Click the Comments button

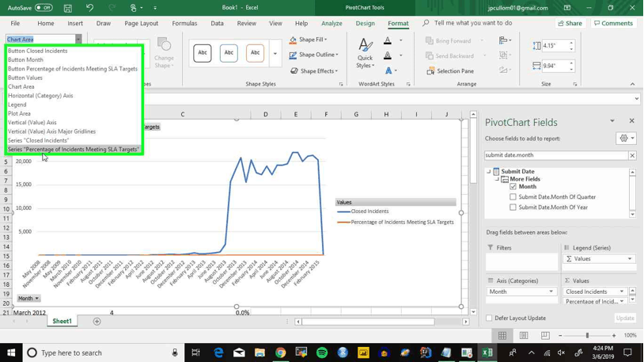coord(614,23)
